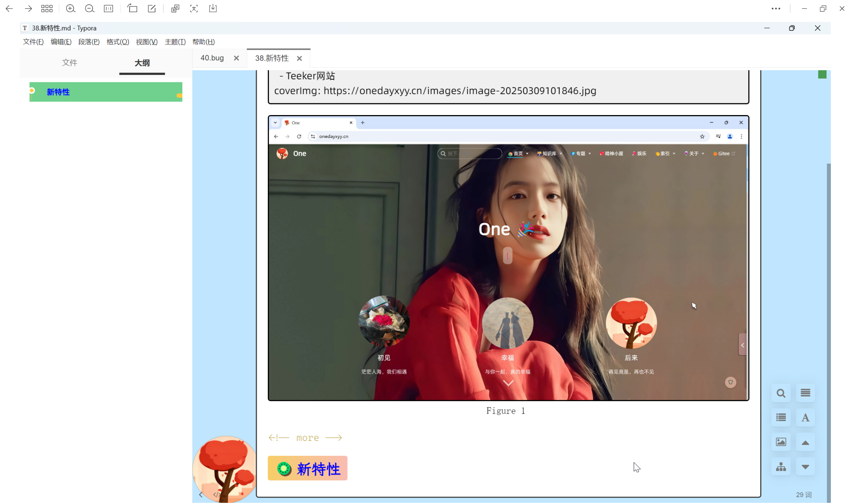The height and width of the screenshot is (504, 851).
Task: Click the image floating button
Action: pos(781,442)
